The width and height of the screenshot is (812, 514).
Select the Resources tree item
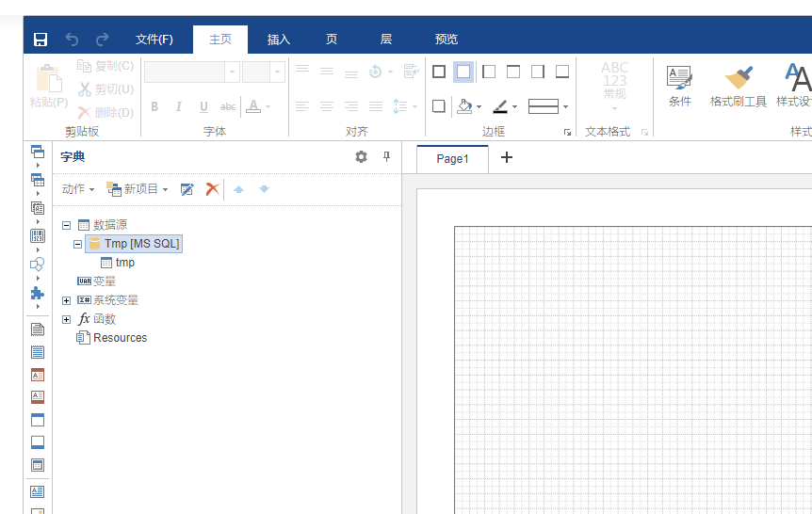coord(112,338)
